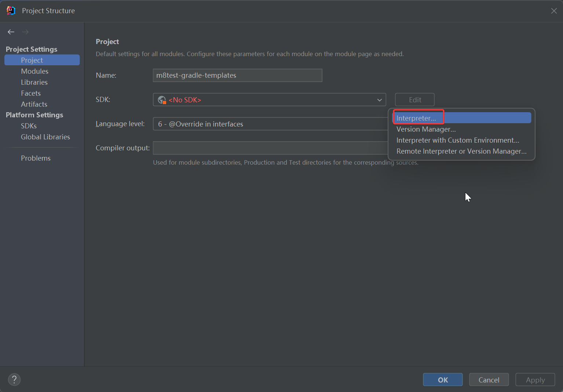Image resolution: width=563 pixels, height=392 pixels.
Task: Select Version Manager... menu entry
Action: tap(426, 129)
